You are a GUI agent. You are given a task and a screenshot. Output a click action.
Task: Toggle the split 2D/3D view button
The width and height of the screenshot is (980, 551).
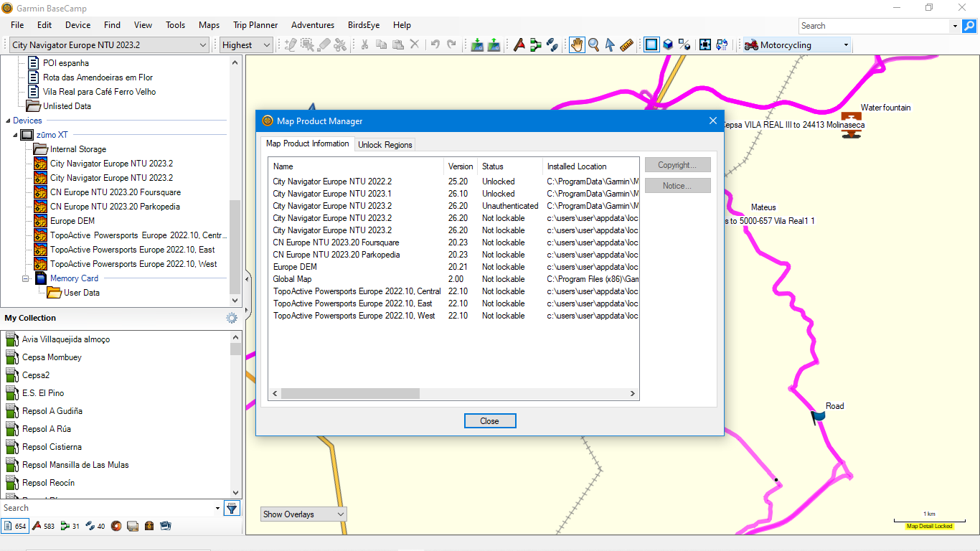pyautogui.click(x=684, y=44)
